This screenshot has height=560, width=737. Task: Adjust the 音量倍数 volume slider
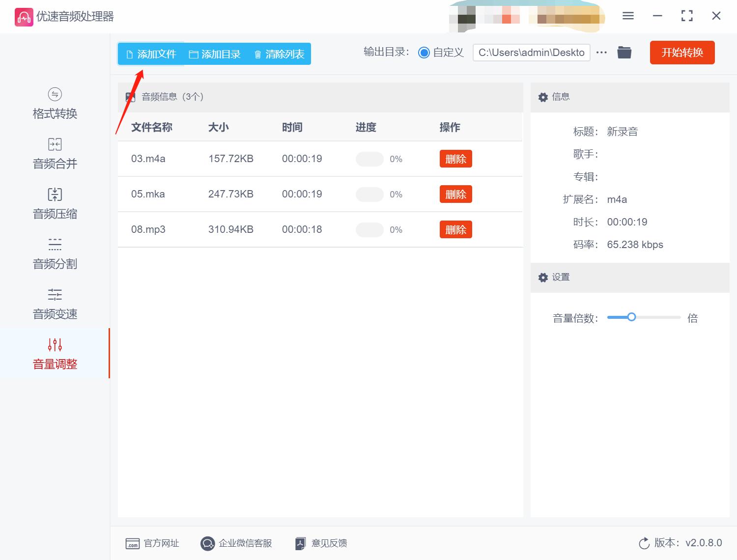click(631, 317)
